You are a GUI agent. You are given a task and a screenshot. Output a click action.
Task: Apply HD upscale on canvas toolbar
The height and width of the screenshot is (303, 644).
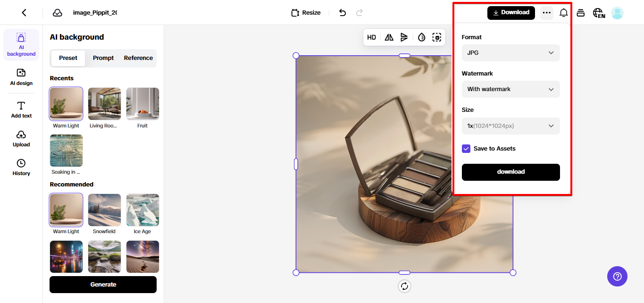[372, 37]
